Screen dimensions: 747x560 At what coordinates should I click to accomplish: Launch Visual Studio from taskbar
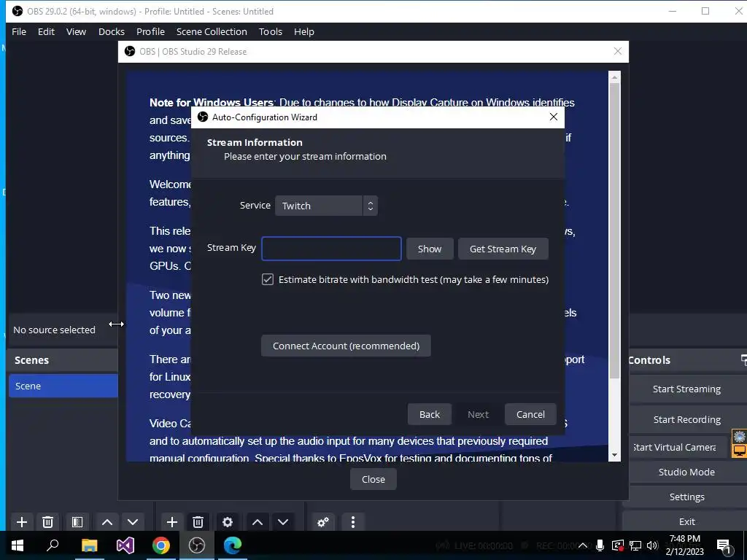coord(125,545)
